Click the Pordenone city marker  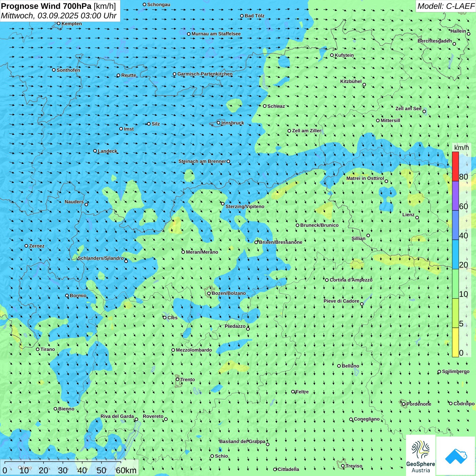pos(404,404)
